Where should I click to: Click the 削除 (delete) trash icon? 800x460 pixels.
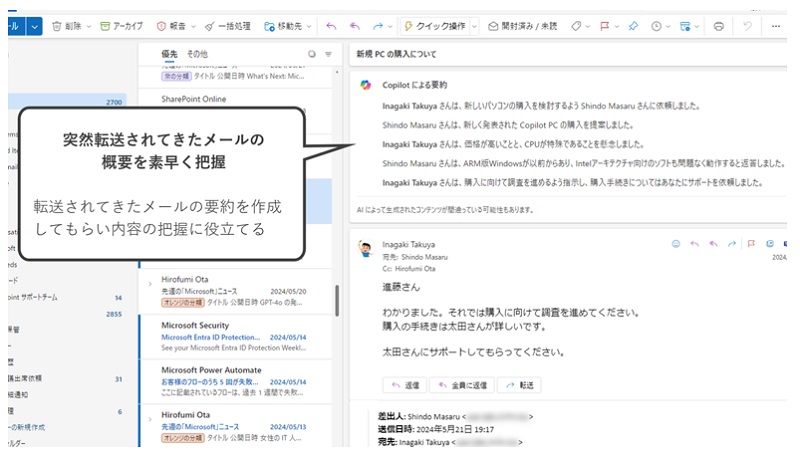57,26
